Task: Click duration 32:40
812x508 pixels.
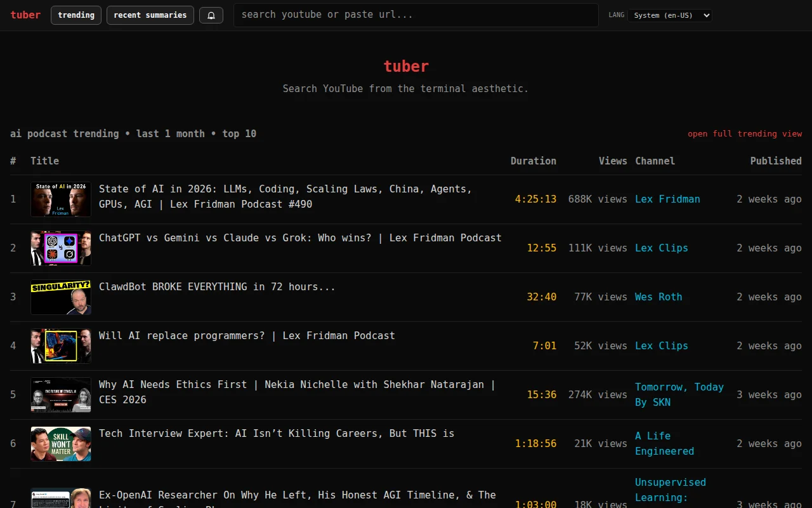Action: [x=542, y=297]
